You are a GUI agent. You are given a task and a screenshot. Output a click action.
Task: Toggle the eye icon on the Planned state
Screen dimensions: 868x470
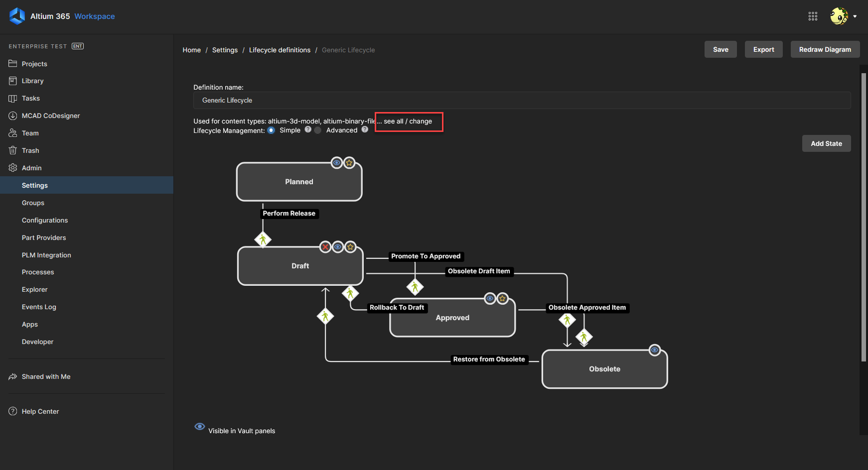337,163
